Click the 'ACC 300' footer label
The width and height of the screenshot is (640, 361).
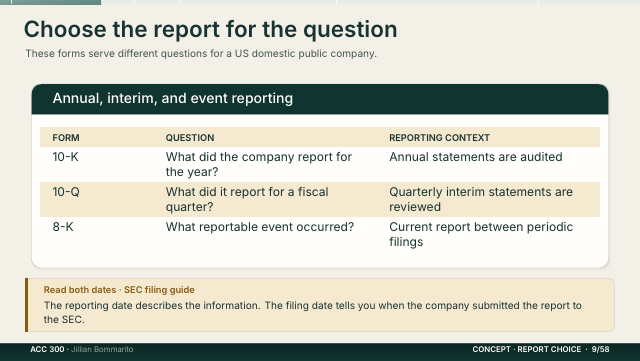pyautogui.click(x=47, y=350)
